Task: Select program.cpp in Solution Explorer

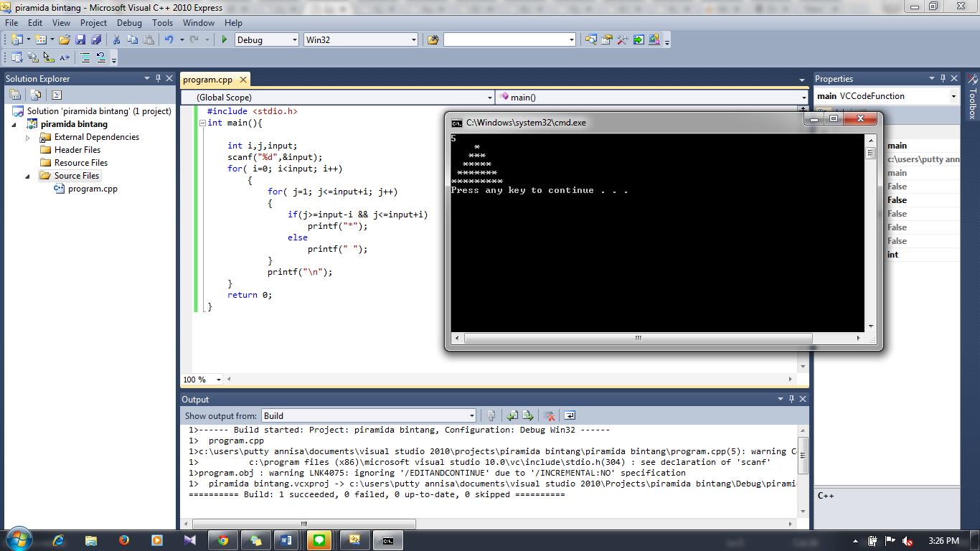Action: point(93,189)
